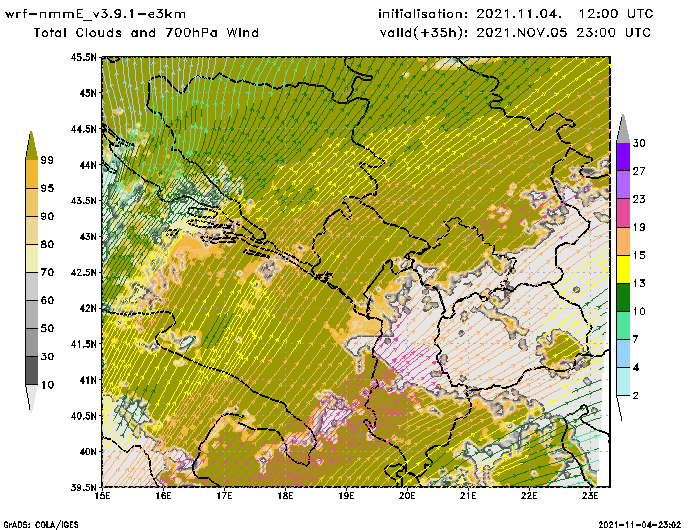
Task: Click the cloud legend value 99
Action: click(x=47, y=160)
